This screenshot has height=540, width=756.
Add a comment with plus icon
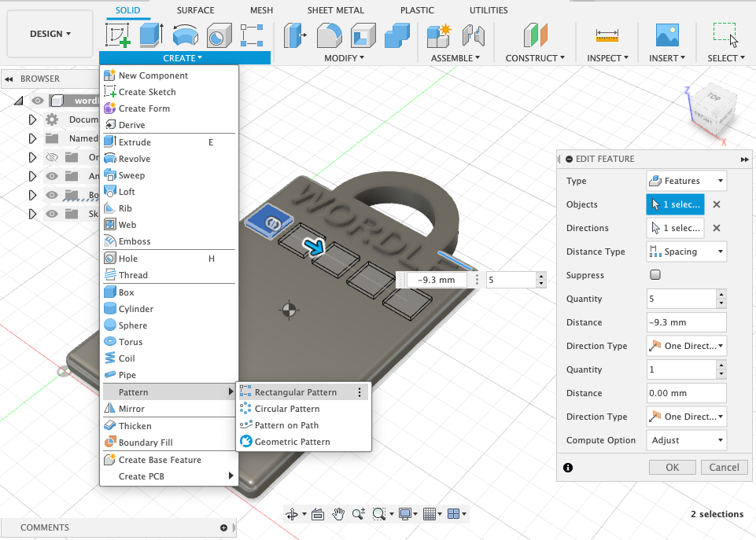(x=223, y=528)
